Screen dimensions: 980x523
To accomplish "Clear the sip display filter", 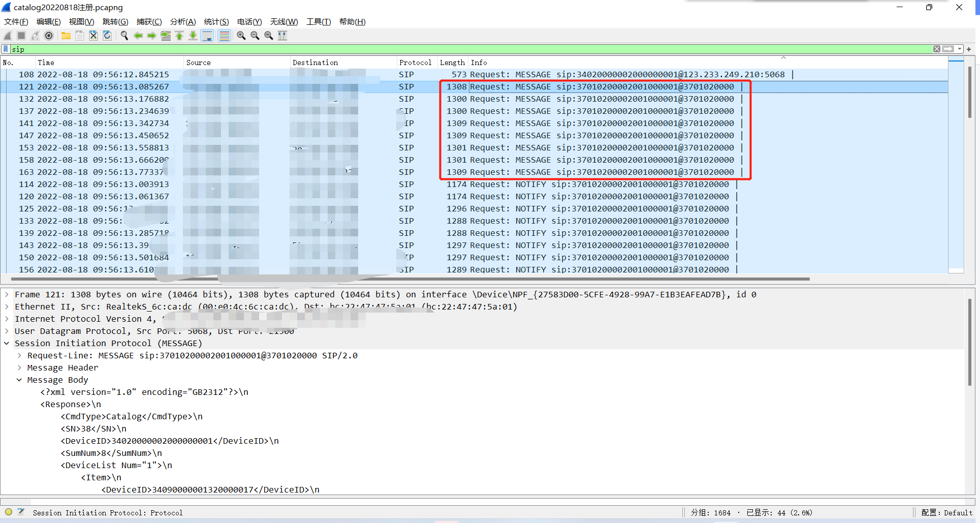I will click(x=937, y=49).
